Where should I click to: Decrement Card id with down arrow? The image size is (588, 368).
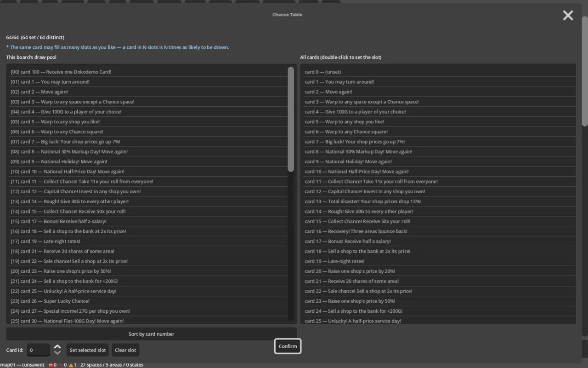click(x=57, y=353)
